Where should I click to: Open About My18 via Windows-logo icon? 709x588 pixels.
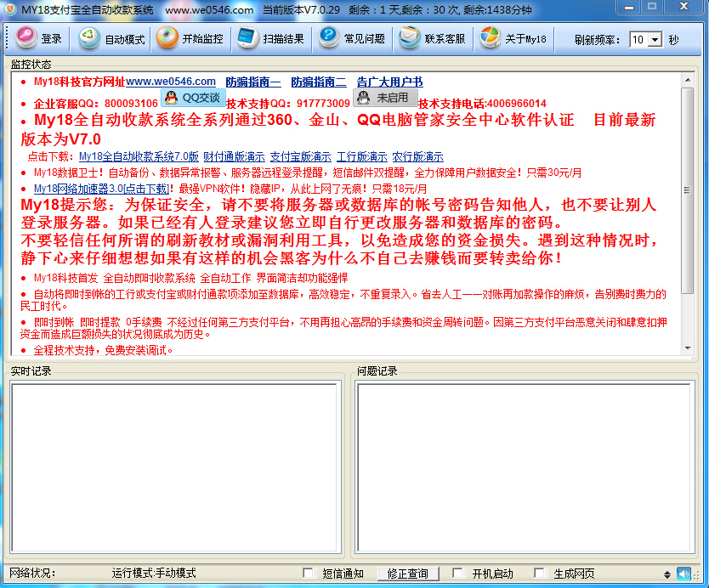[491, 38]
